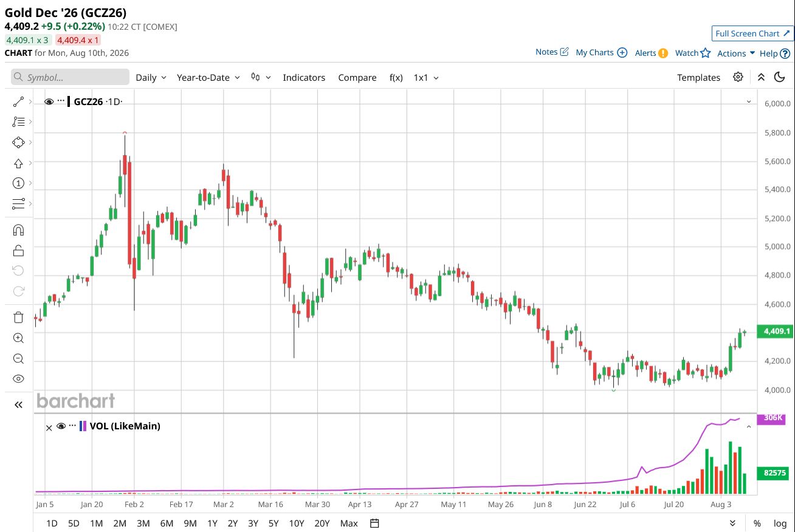Toggle the percent scale button

(757, 523)
